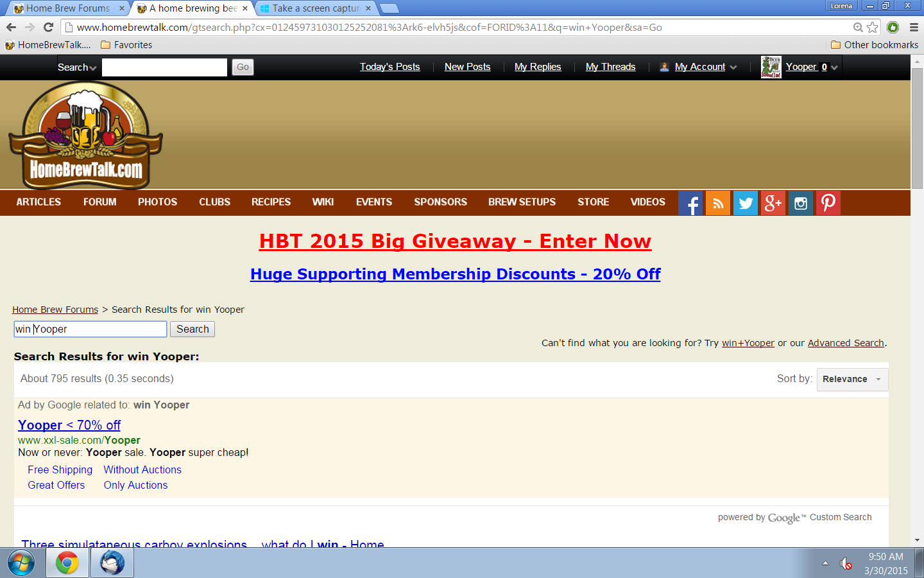
Task: Open the Favorites bookmarks folder
Action: (126, 45)
